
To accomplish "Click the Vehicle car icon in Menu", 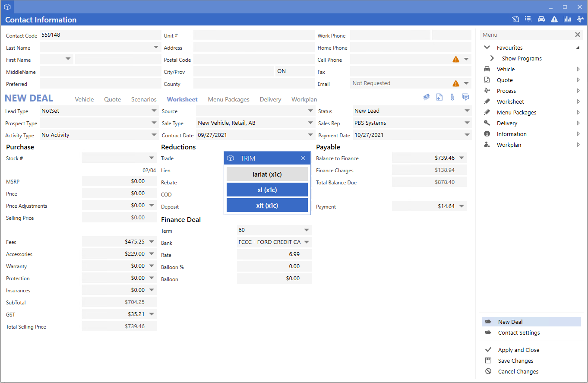I will [x=487, y=69].
